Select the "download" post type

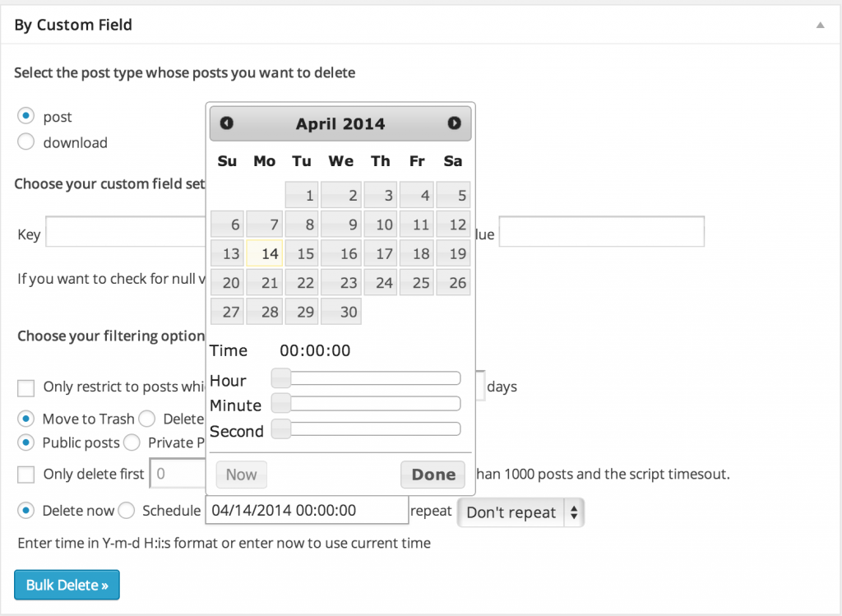click(25, 142)
